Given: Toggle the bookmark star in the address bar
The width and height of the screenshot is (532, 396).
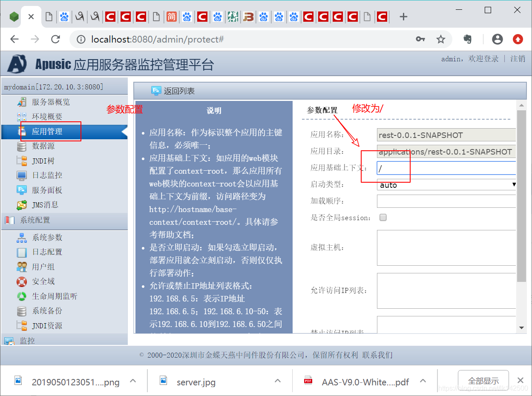Looking at the screenshot, I should tap(441, 39).
